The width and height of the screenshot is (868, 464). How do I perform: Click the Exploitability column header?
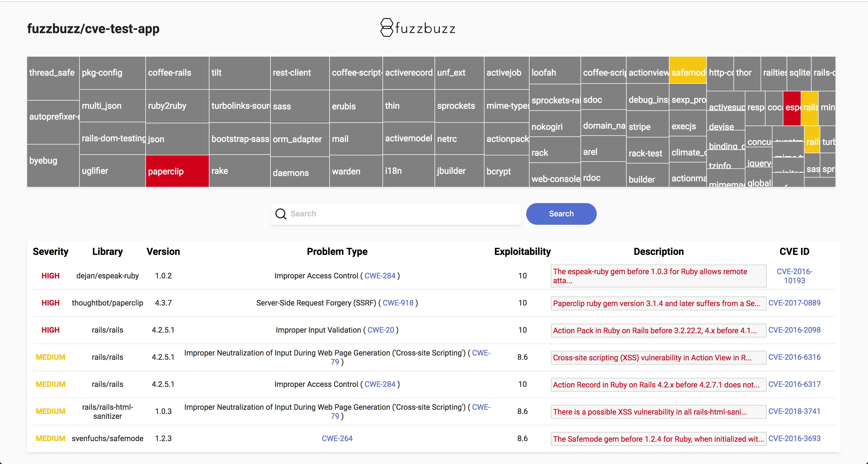[x=522, y=251]
